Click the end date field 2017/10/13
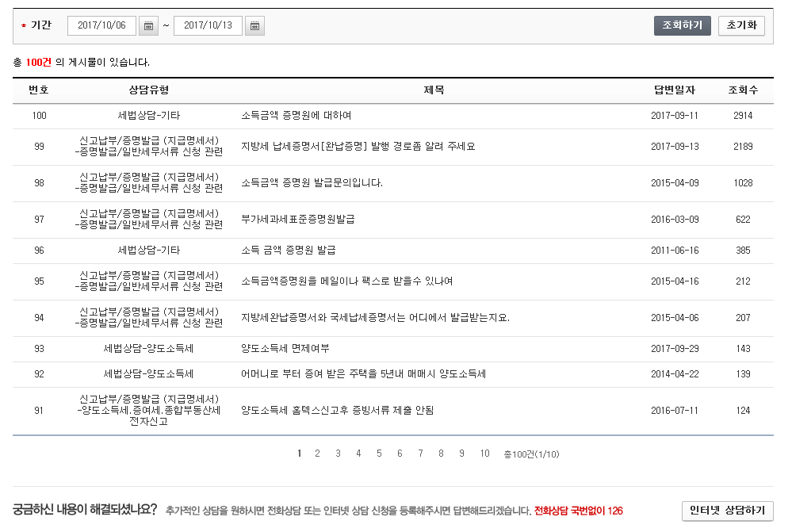The width and height of the screenshot is (792, 532). [x=208, y=26]
